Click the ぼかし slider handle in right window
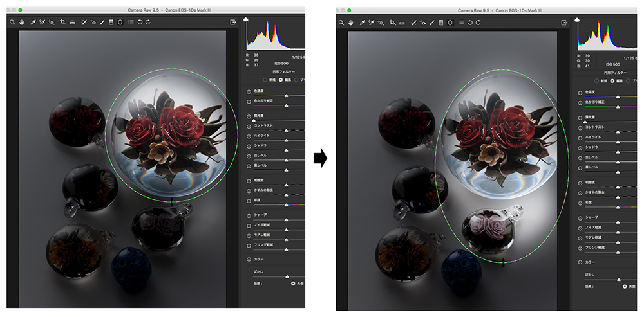644x317 pixels. (618, 280)
